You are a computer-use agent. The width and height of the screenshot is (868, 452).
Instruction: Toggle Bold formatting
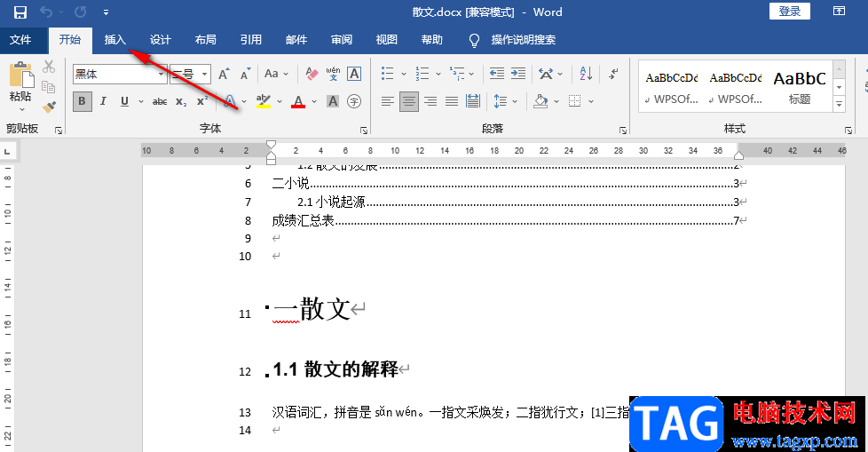(x=82, y=101)
